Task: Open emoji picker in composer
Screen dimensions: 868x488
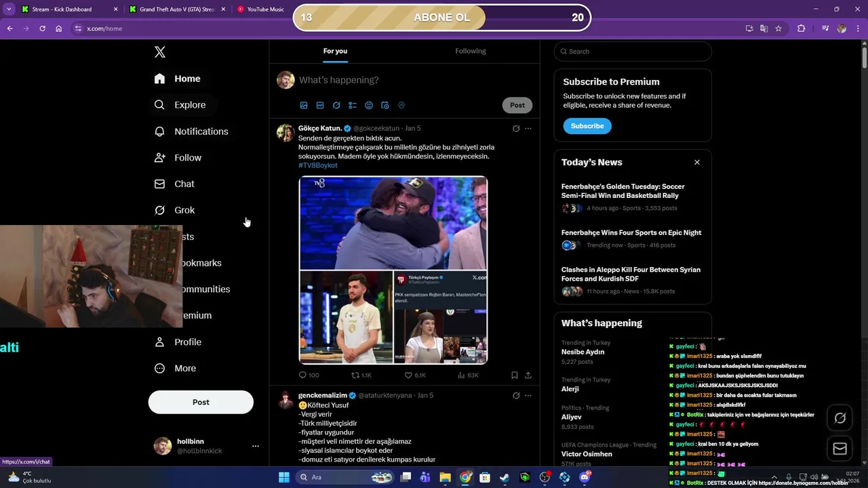Action: pos(369,106)
